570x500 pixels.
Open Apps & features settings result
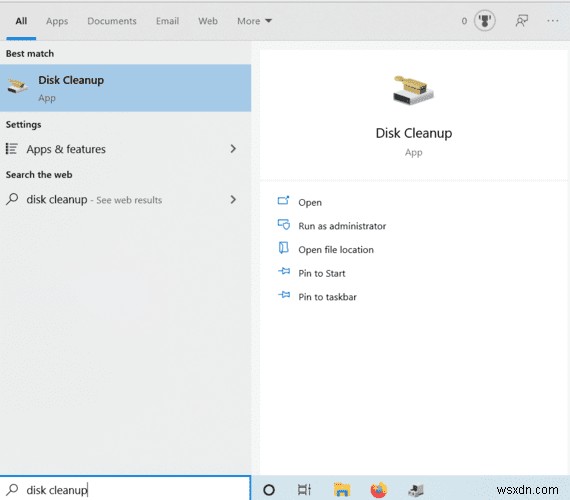pyautogui.click(x=125, y=149)
